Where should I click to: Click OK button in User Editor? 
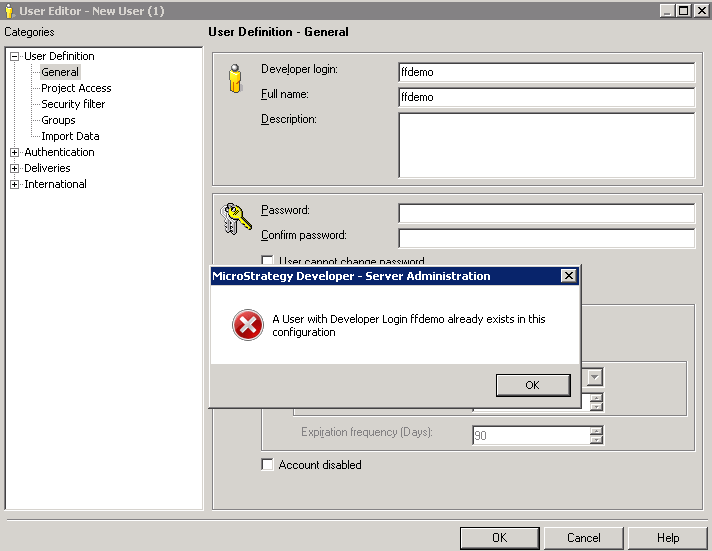click(x=499, y=538)
